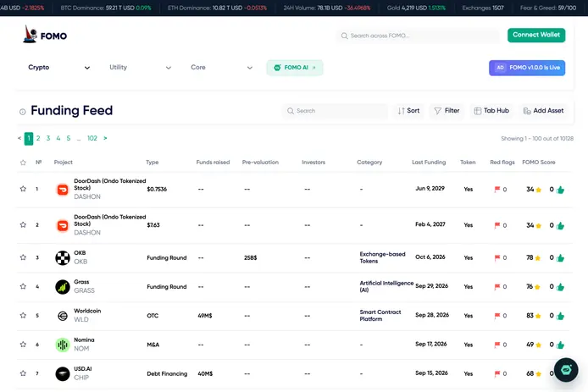The width and height of the screenshot is (588, 392).
Task: Click the star icon in table header
Action: [x=23, y=163]
